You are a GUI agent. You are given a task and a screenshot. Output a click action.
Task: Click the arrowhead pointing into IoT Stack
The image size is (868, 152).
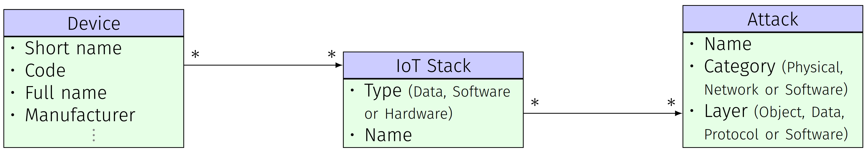coord(339,65)
